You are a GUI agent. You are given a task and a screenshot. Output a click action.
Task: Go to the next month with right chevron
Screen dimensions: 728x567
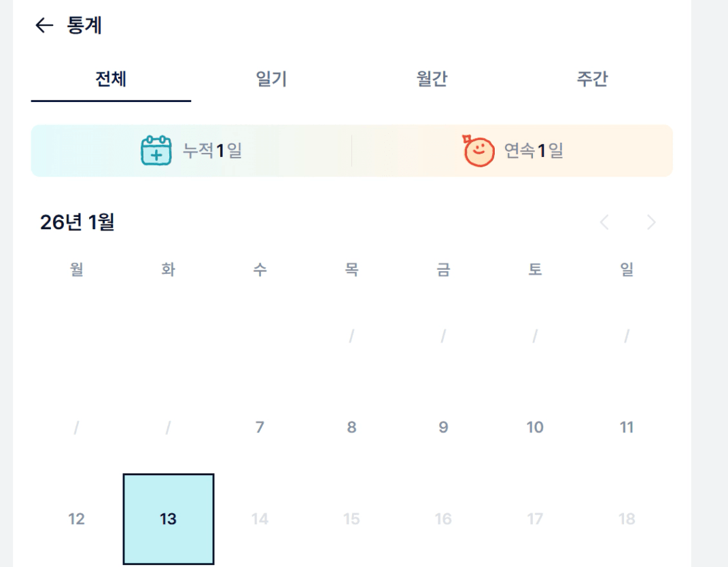click(x=651, y=222)
